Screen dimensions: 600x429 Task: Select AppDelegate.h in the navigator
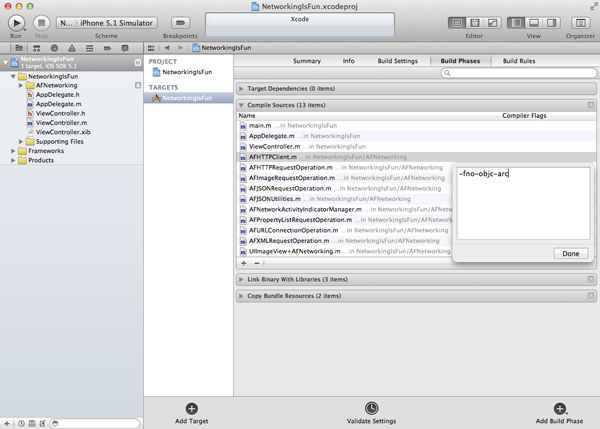57,95
